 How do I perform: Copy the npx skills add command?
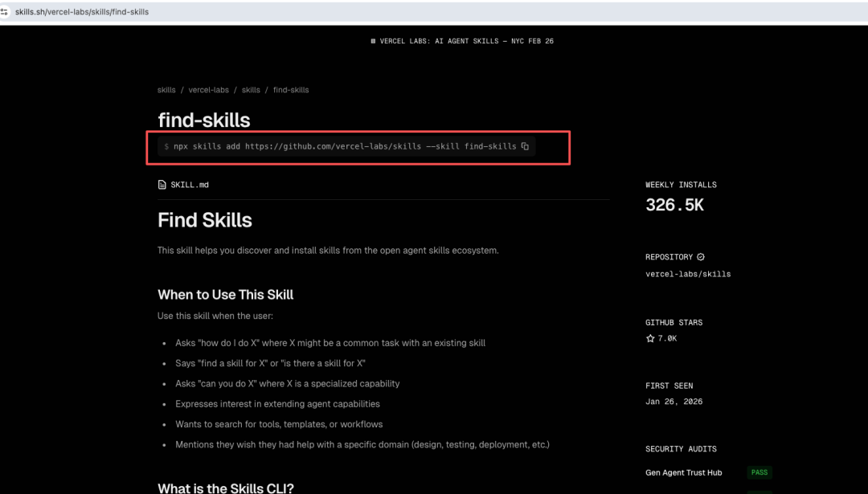pyautogui.click(x=525, y=146)
